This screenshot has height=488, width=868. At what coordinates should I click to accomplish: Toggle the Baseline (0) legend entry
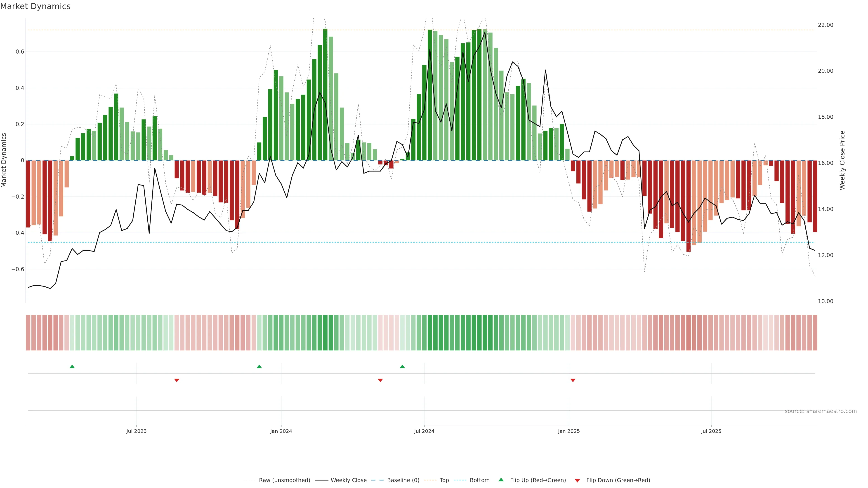[403, 480]
